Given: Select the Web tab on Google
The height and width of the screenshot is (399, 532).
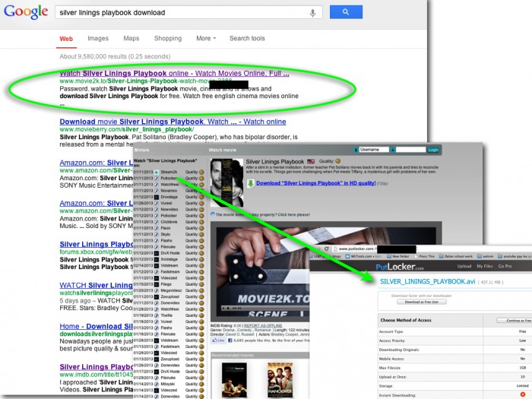Looking at the screenshot, I should [66, 39].
